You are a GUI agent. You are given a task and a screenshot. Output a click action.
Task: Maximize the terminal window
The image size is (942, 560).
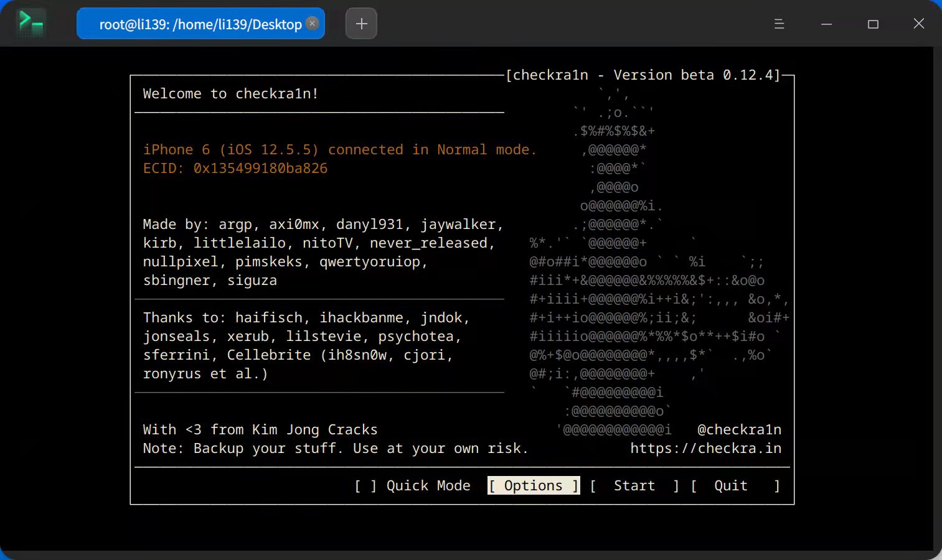pos(873,24)
